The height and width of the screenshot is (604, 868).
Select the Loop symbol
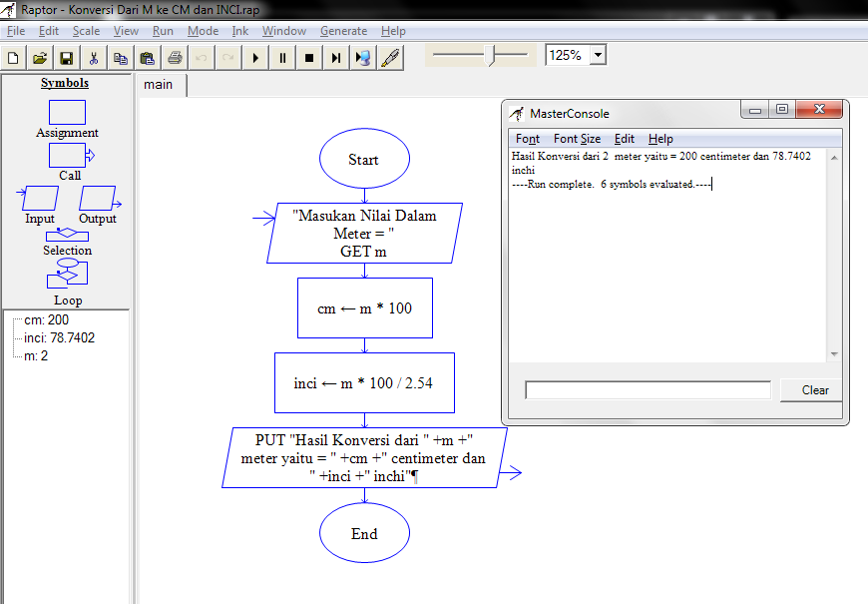coord(67,274)
